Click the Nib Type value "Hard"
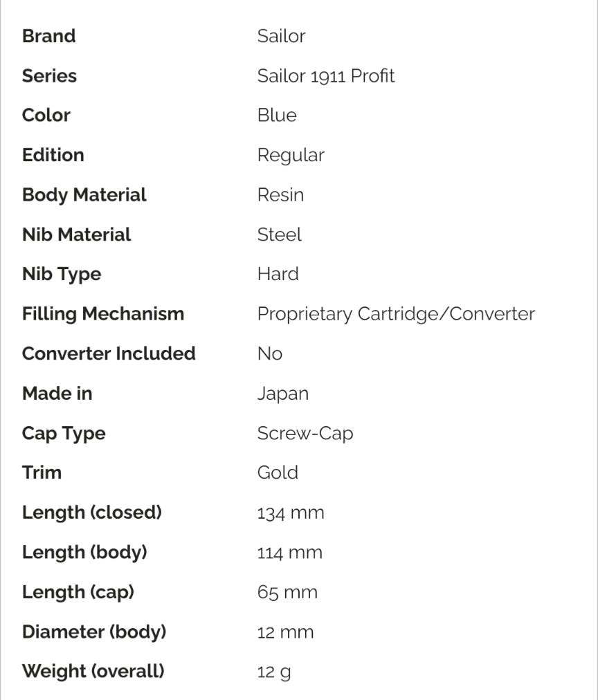598x700 pixels. coord(278,274)
